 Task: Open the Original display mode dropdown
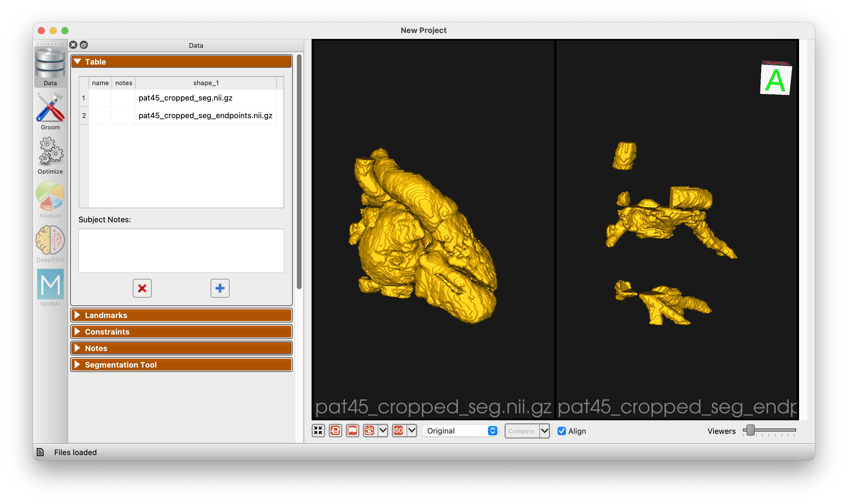[x=461, y=431]
